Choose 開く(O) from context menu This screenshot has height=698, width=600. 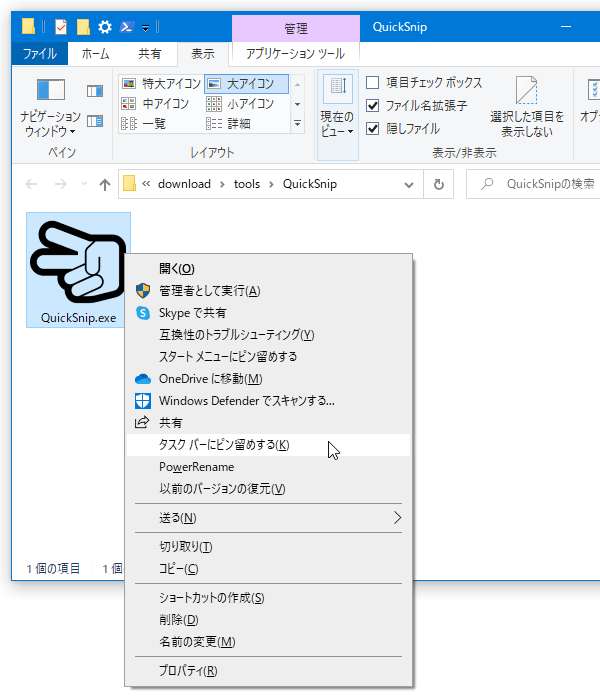tap(268, 269)
